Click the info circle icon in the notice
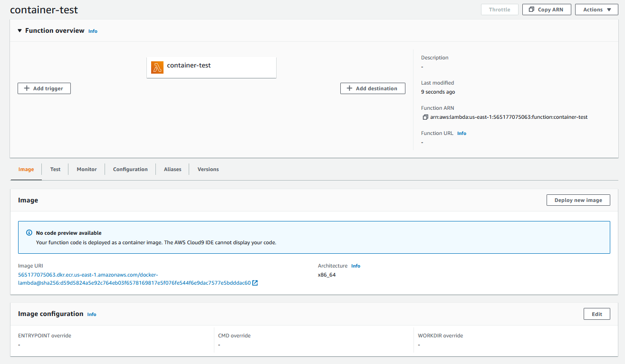The width and height of the screenshot is (625, 364). [x=29, y=233]
